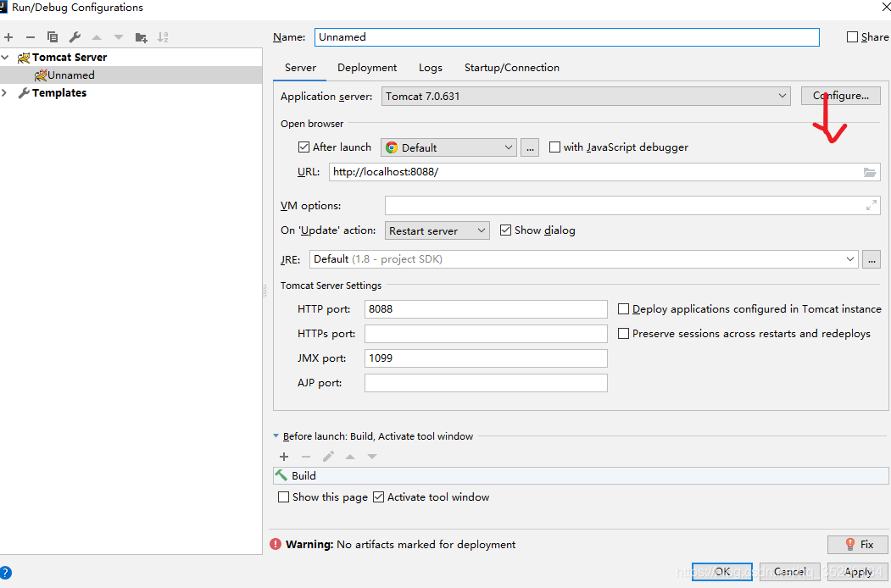Add a new run configuration
Screen dimensions: 891x588
coord(8,37)
